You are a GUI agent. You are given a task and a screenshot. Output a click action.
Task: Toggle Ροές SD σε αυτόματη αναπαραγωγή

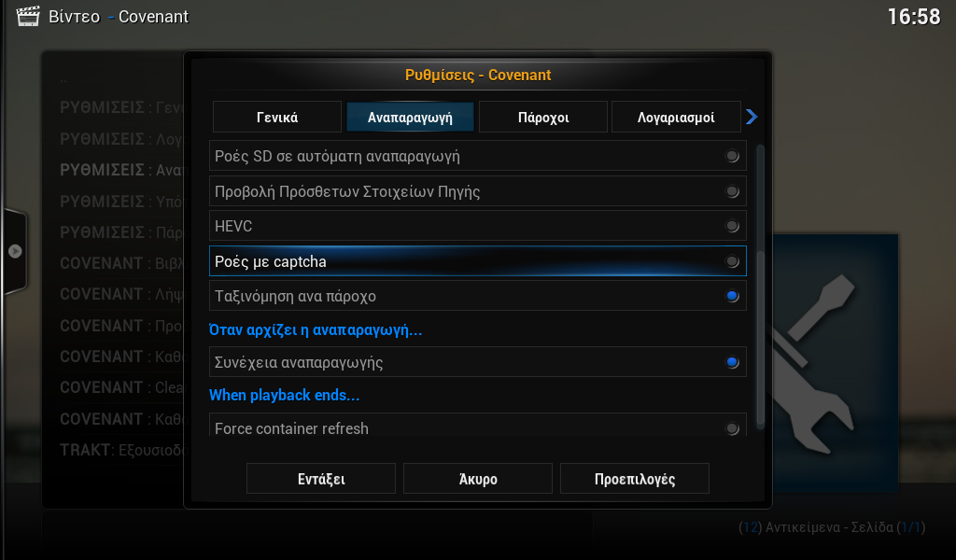point(477,156)
